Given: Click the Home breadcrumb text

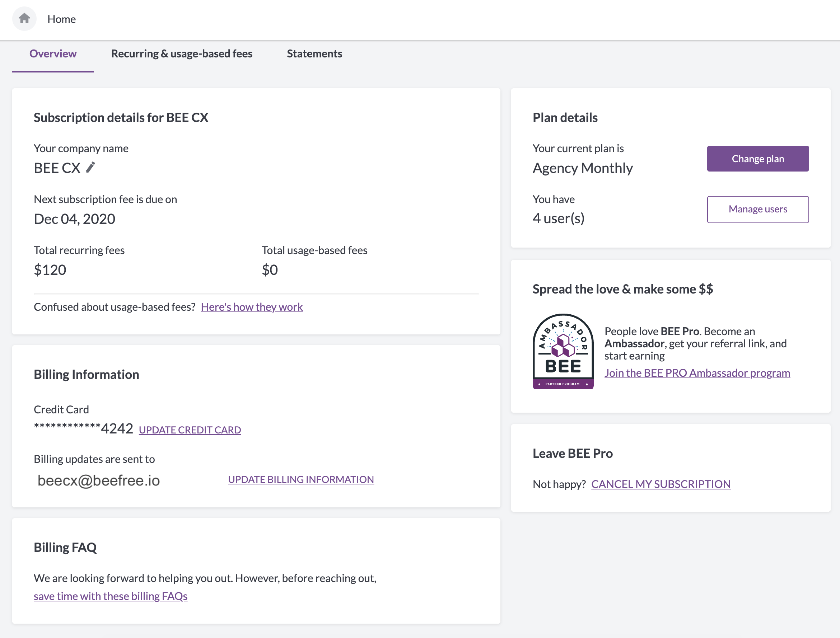Looking at the screenshot, I should point(61,19).
